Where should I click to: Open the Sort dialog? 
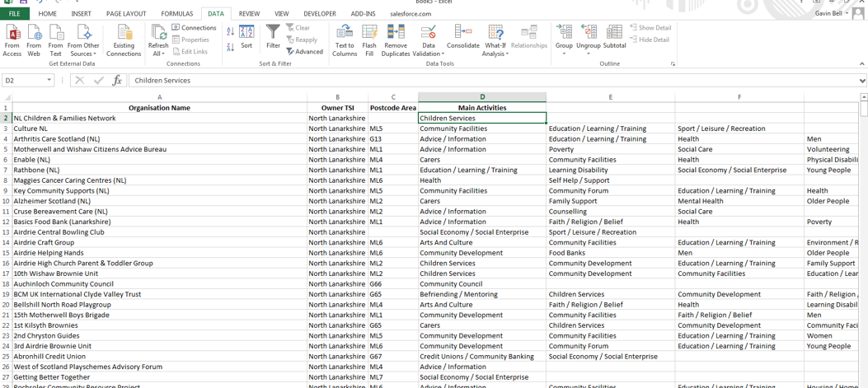click(246, 37)
